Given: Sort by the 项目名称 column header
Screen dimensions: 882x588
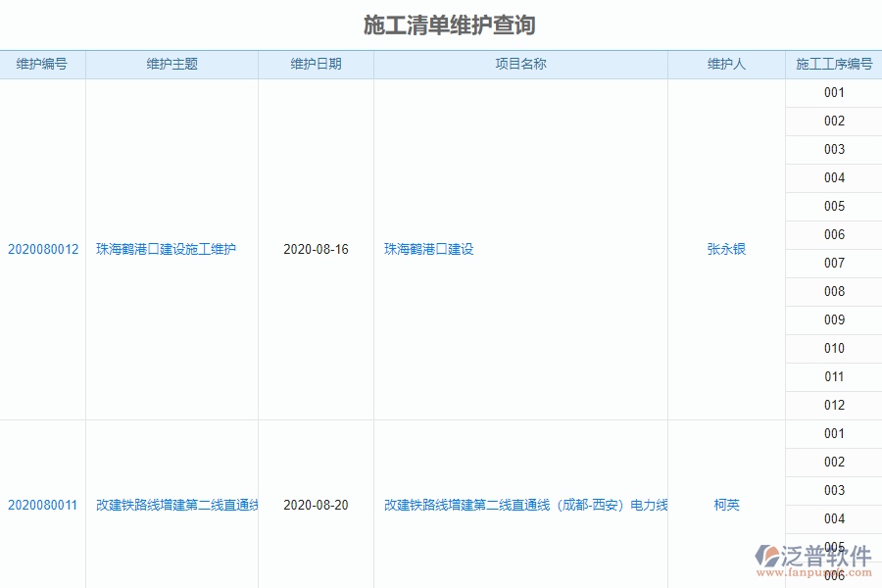Looking at the screenshot, I should point(519,64).
